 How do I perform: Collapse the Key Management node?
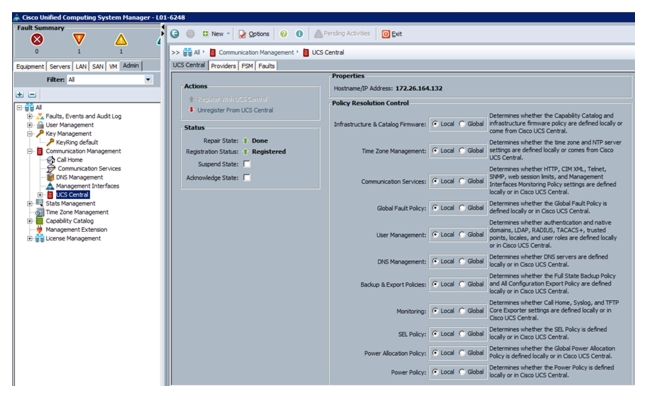(x=30, y=134)
